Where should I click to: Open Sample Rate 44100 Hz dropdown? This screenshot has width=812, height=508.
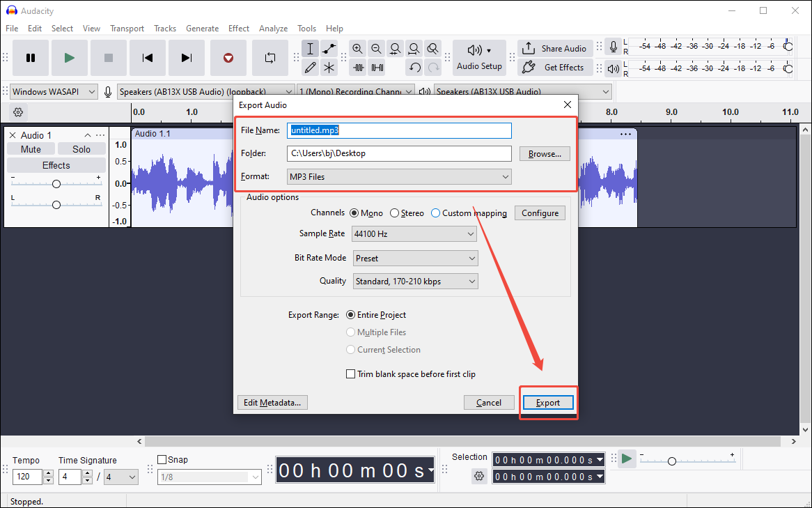pyautogui.click(x=414, y=233)
